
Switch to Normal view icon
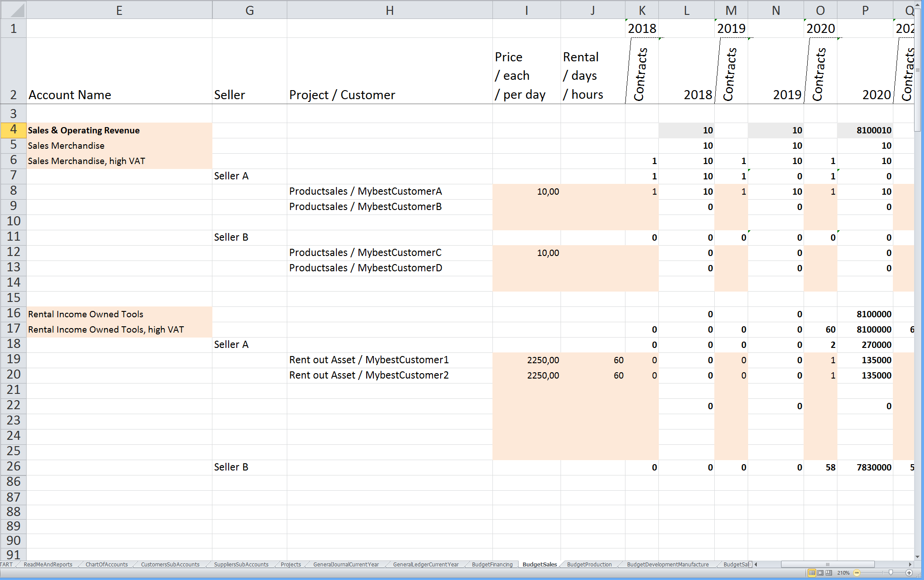click(x=812, y=573)
